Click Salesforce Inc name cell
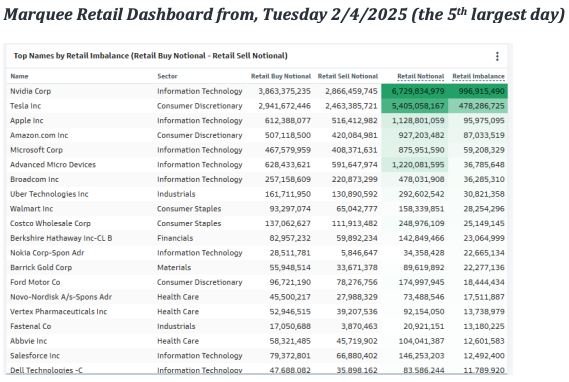Screen dimensions: 569x382 [35, 356]
